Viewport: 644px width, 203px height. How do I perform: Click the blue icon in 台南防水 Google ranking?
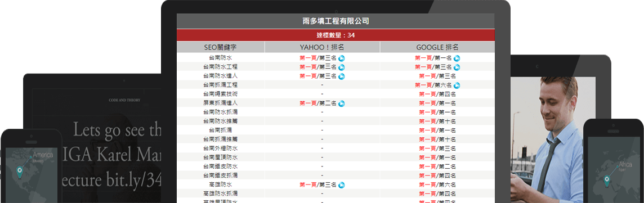[x=457, y=58]
